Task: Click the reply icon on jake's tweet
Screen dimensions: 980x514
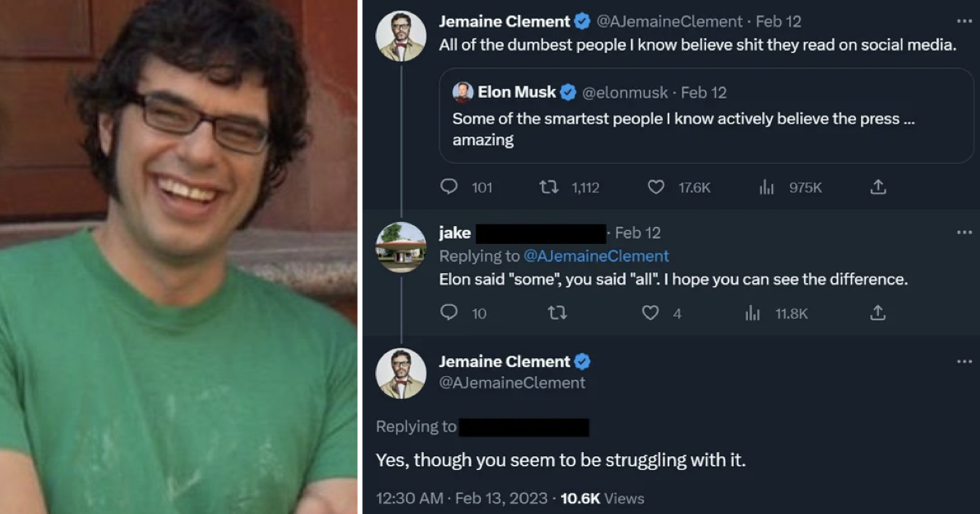Action: click(x=449, y=312)
